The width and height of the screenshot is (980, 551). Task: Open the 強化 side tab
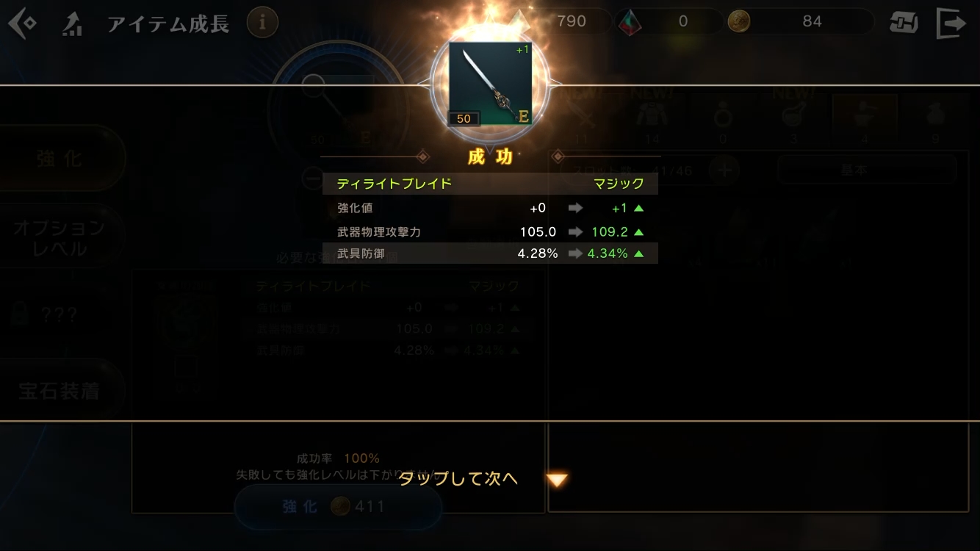pyautogui.click(x=60, y=159)
